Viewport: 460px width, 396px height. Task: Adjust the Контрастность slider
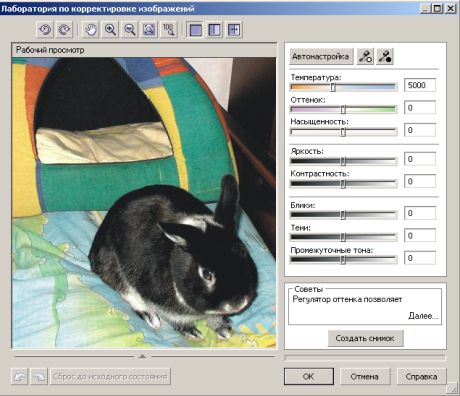click(343, 184)
